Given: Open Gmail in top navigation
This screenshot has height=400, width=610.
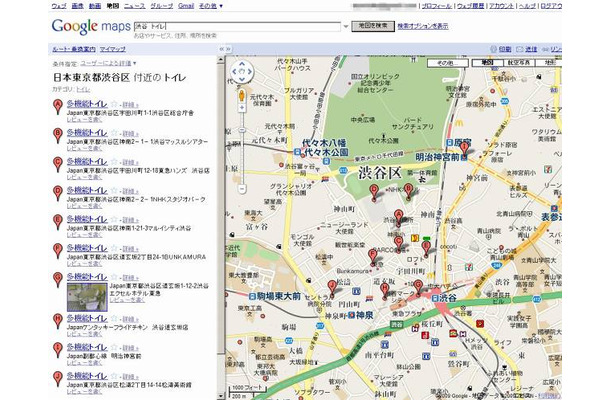Looking at the screenshot, I should (x=186, y=6).
